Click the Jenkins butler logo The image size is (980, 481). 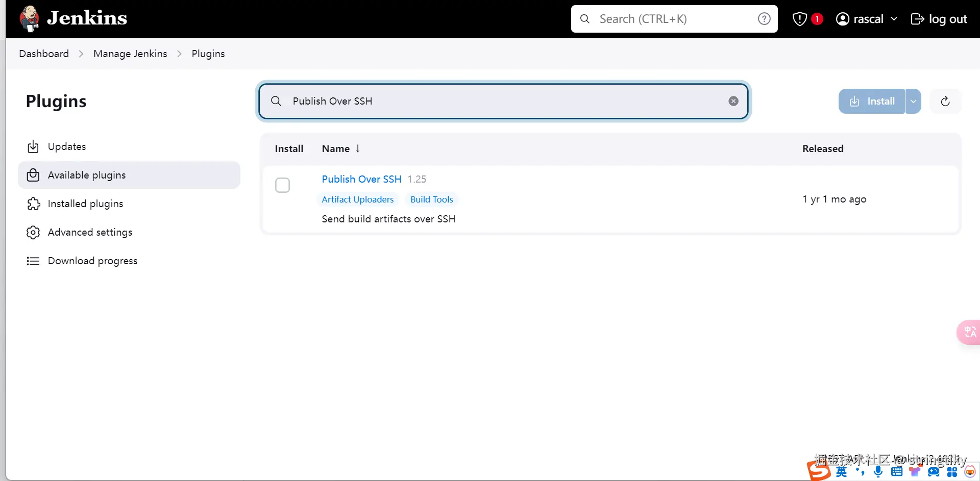(30, 19)
